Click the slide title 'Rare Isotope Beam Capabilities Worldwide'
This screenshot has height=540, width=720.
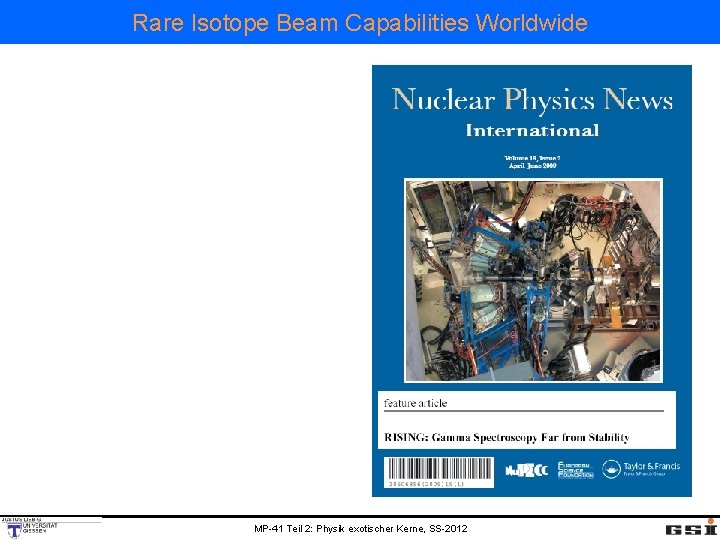click(360, 22)
